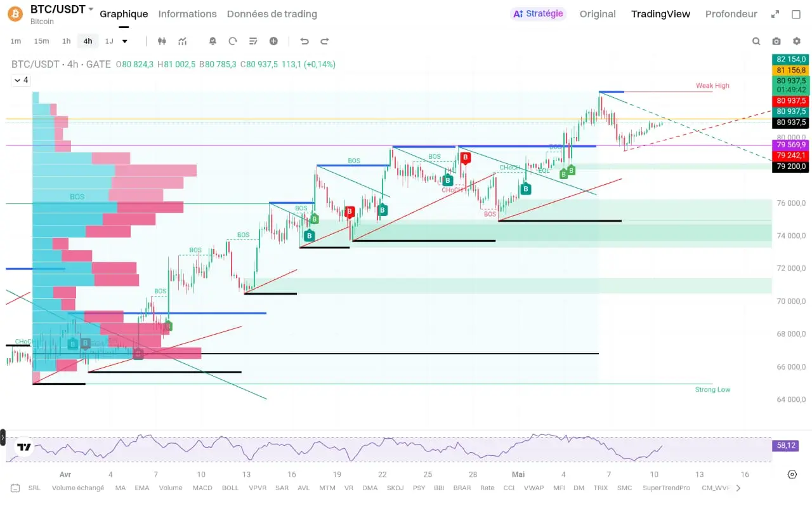Select the 15m timeframe
This screenshot has width=812, height=508.
click(x=41, y=41)
